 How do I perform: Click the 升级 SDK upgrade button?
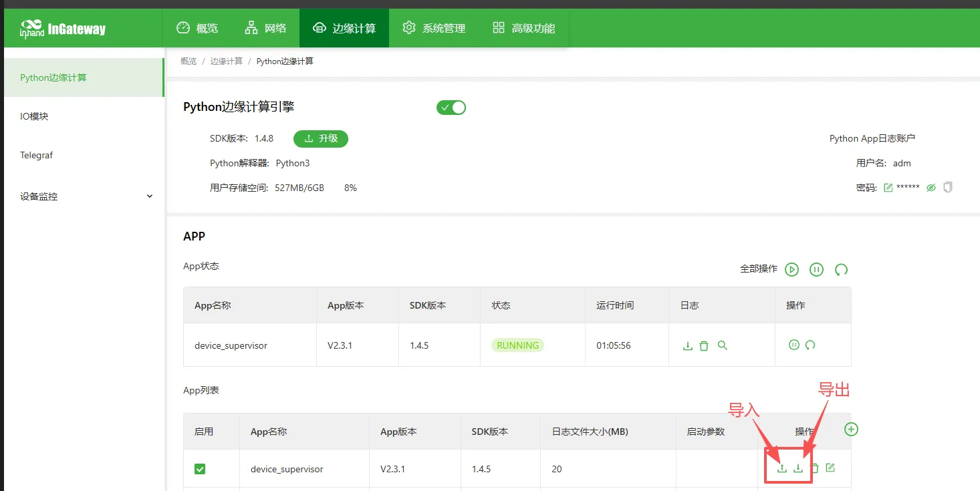tap(321, 138)
